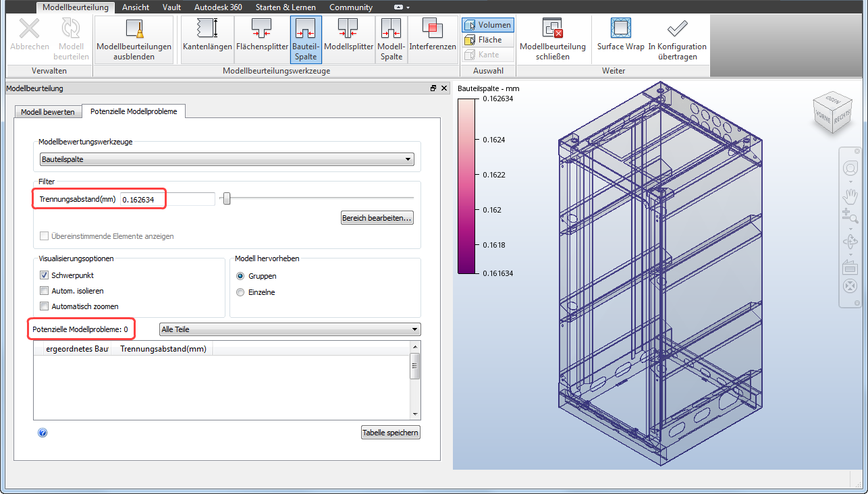Open the Autodesk 360 ribbon tab
The height and width of the screenshot is (494, 868).
pos(218,7)
